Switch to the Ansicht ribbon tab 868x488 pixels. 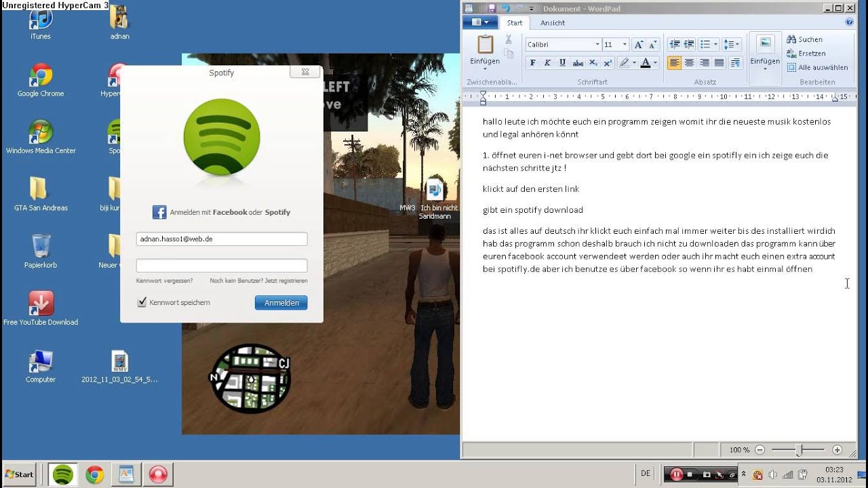coord(553,22)
